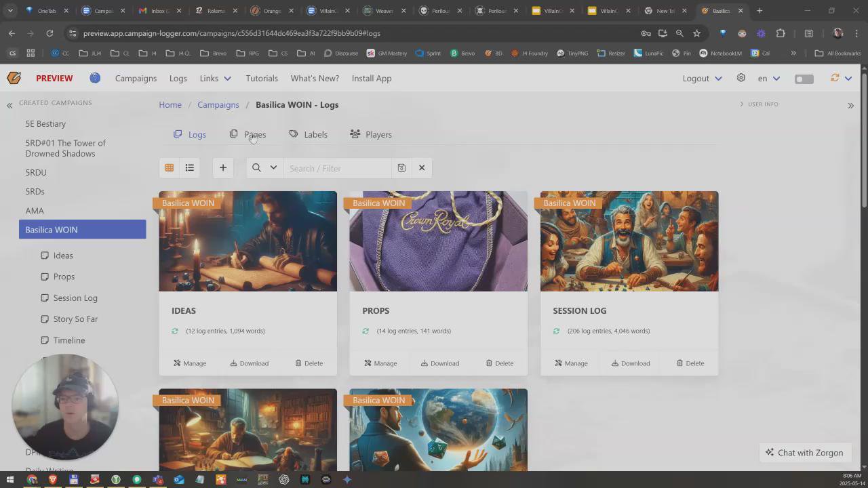Click the sync icon on PROPS card
868x488 pixels.
[x=366, y=331]
